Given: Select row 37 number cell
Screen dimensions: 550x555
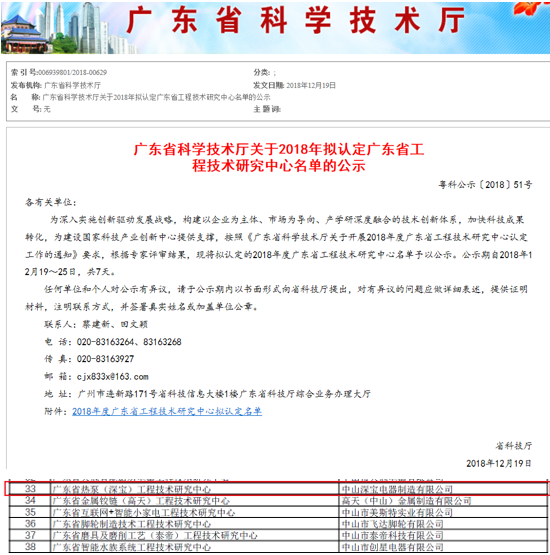Looking at the screenshot, I should click(30, 535).
